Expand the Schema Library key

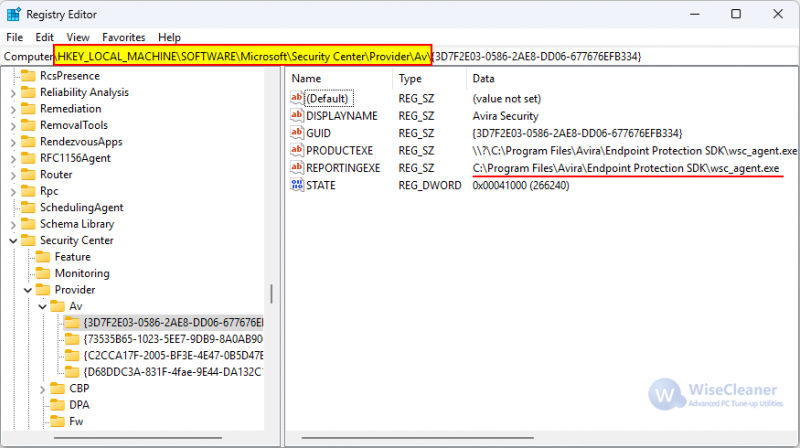(13, 225)
